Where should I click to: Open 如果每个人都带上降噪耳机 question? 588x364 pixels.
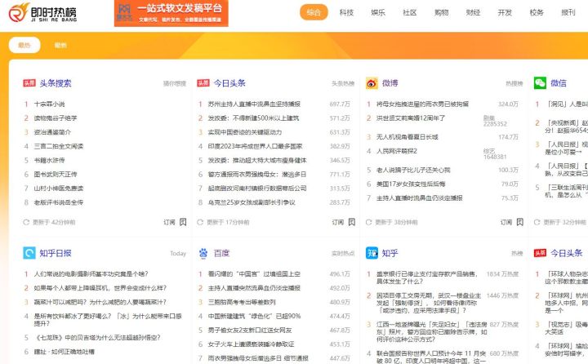[100, 288]
